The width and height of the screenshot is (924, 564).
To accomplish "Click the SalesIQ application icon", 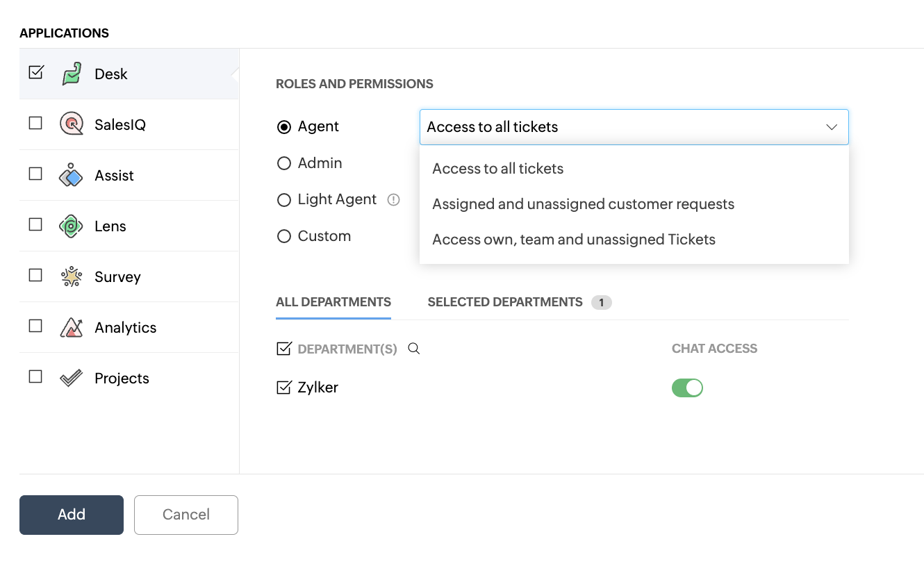I will click(x=72, y=124).
